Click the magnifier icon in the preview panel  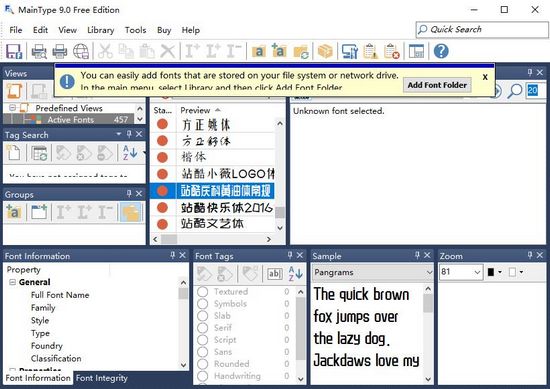point(515,91)
